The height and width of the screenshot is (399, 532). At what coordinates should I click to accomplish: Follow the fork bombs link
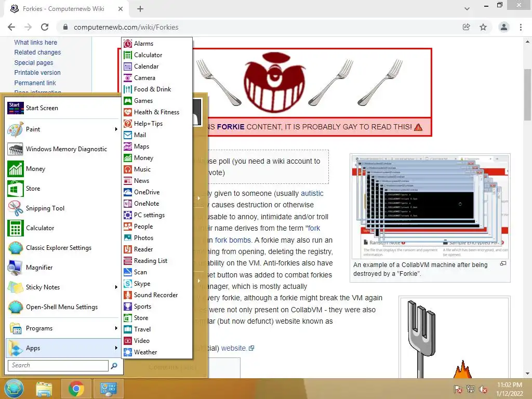coord(233,240)
